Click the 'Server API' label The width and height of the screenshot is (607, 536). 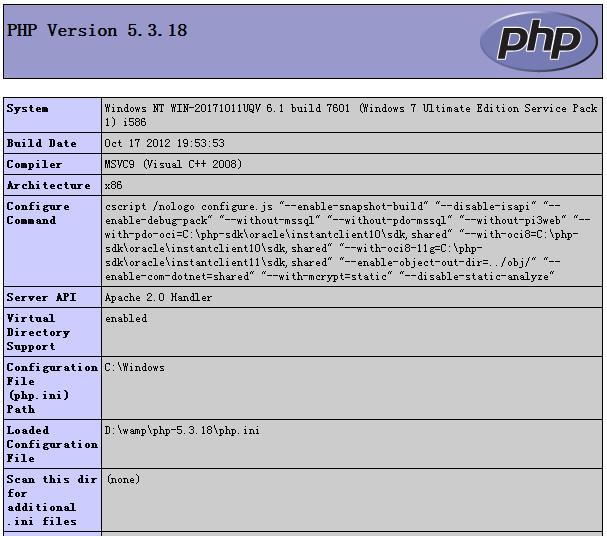(41, 297)
